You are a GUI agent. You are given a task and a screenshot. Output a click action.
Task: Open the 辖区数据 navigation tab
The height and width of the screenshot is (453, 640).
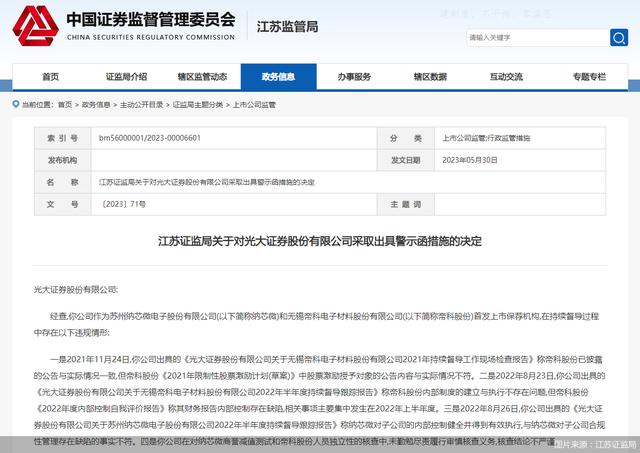pyautogui.click(x=430, y=77)
